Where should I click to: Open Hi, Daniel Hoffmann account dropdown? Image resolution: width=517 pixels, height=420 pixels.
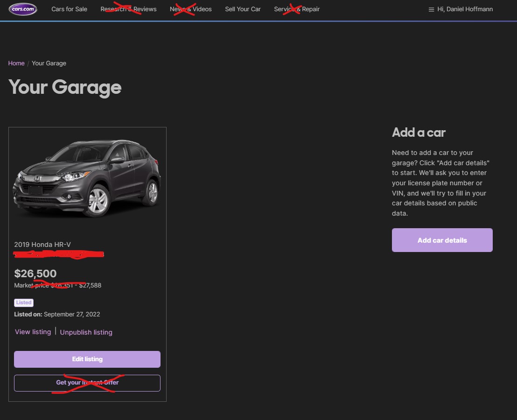[x=465, y=9]
